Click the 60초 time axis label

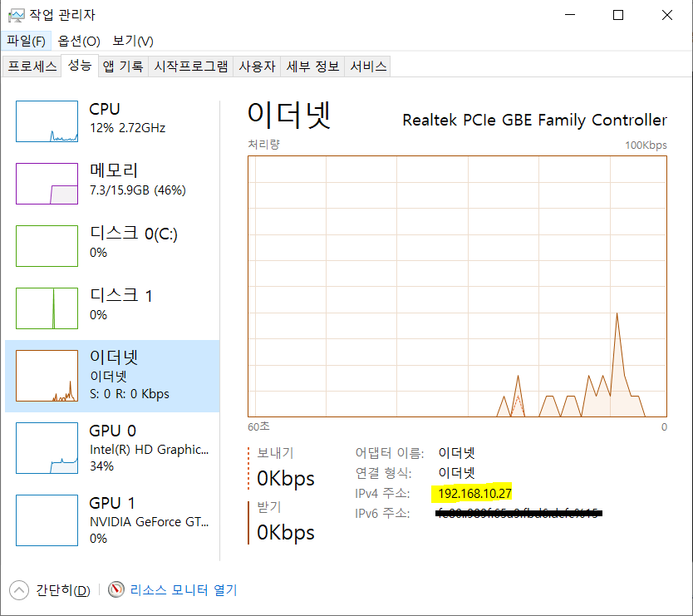coord(258,426)
